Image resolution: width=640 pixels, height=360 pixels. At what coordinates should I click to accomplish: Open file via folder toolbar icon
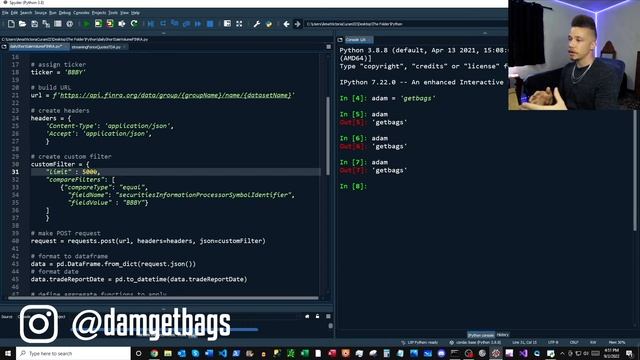click(x=22, y=24)
